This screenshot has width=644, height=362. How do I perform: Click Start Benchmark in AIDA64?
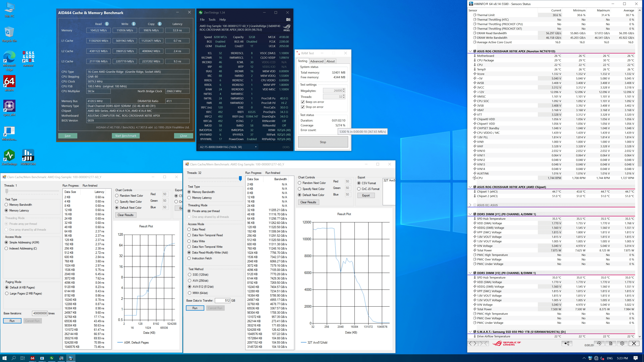pyautogui.click(x=125, y=136)
